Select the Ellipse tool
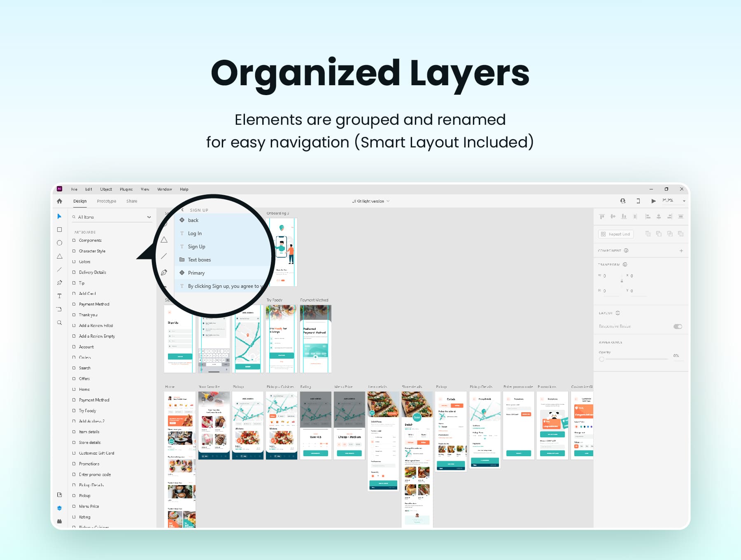 tap(59, 243)
